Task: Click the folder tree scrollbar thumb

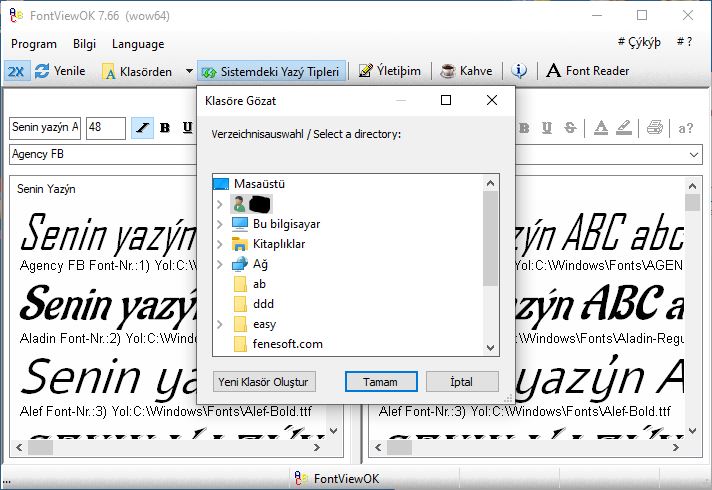Action: (490, 238)
